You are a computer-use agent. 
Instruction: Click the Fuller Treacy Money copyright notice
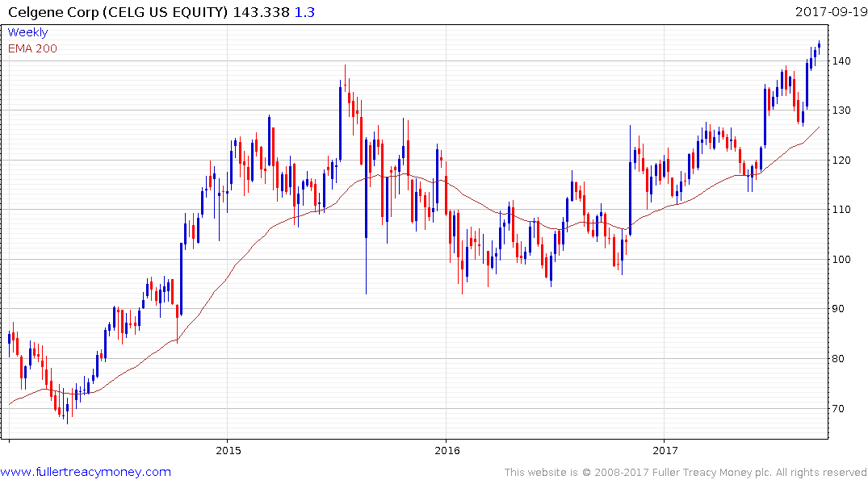coord(686,473)
